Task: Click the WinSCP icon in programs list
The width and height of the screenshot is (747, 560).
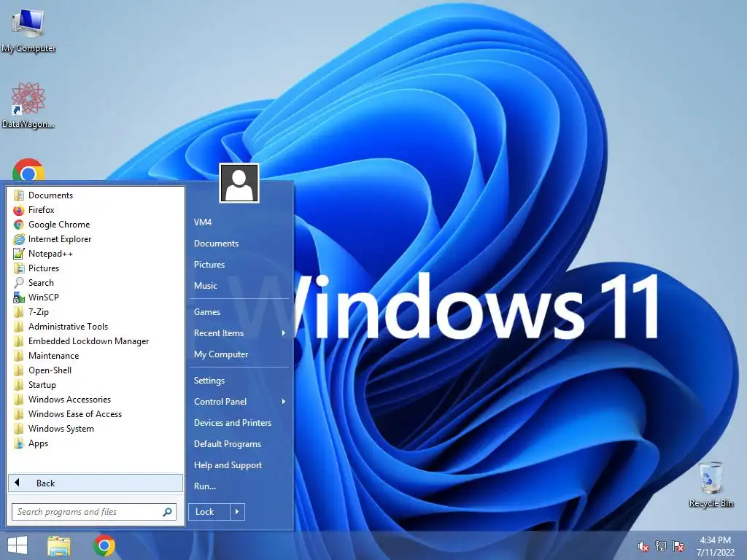Action: pyautogui.click(x=18, y=297)
